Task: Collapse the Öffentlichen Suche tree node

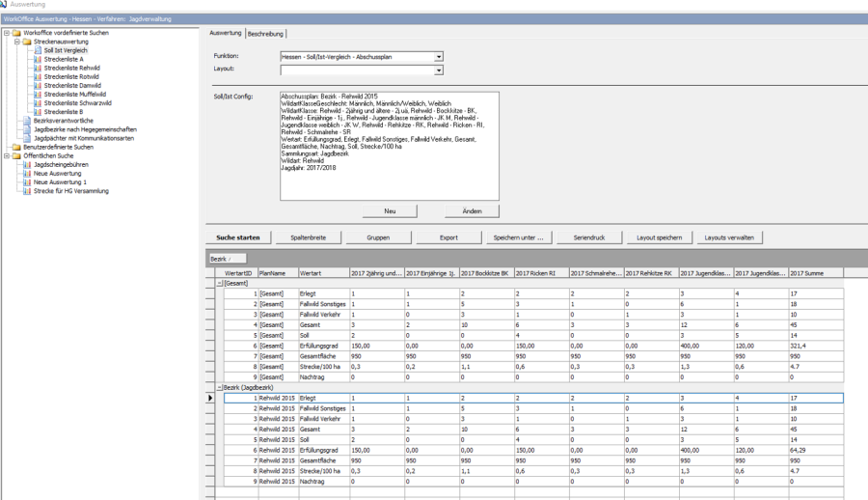Action: coord(7,155)
